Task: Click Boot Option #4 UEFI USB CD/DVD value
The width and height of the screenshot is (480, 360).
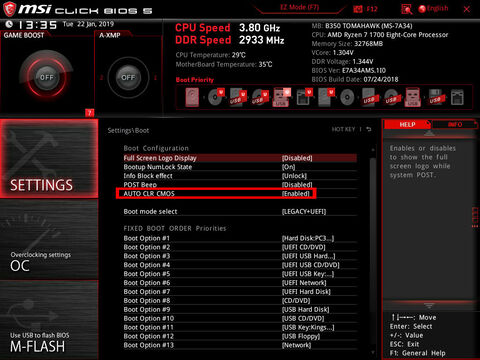Action: coord(311,265)
